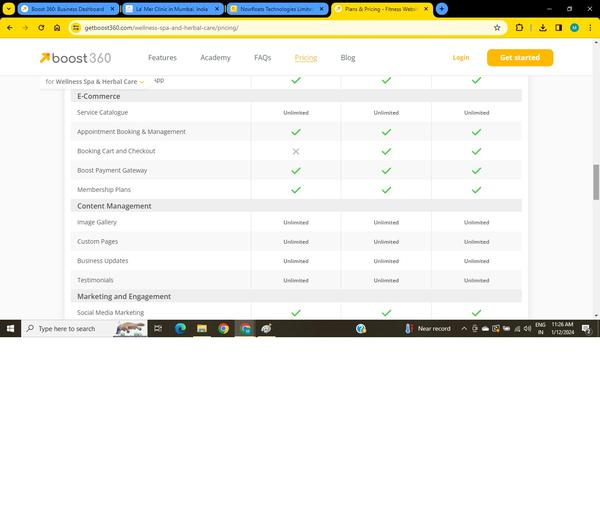Go back to previous page
Screen dimensions: 600x530
10,28
